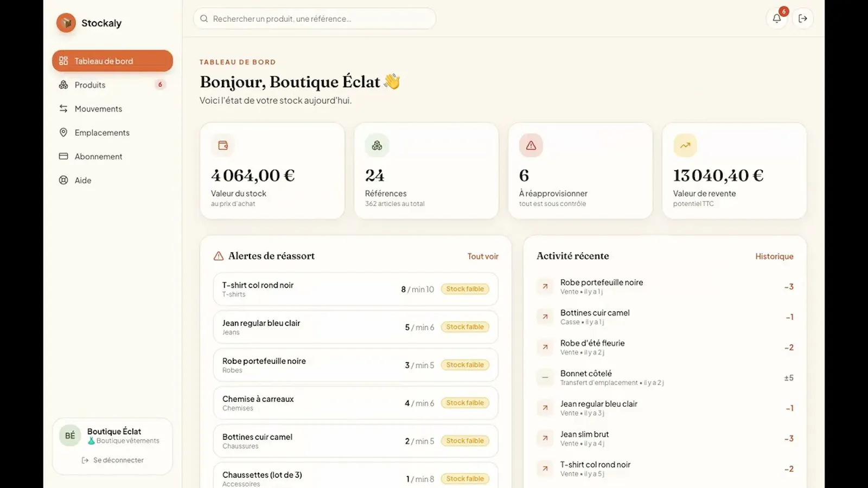Click the red 6 badge beside Produits
Viewport: 868px width, 488px height.
(160, 85)
